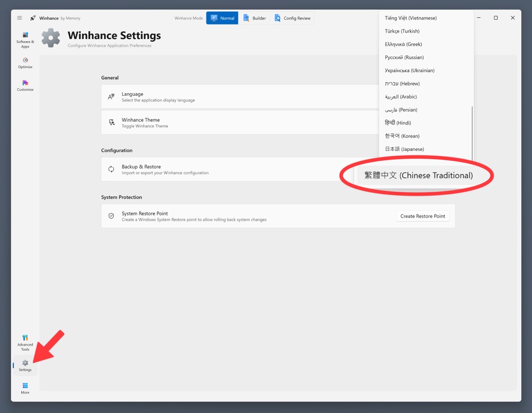Viewport: 532px width, 413px height.
Task: Select Settings in the sidebar
Action: tap(25, 365)
